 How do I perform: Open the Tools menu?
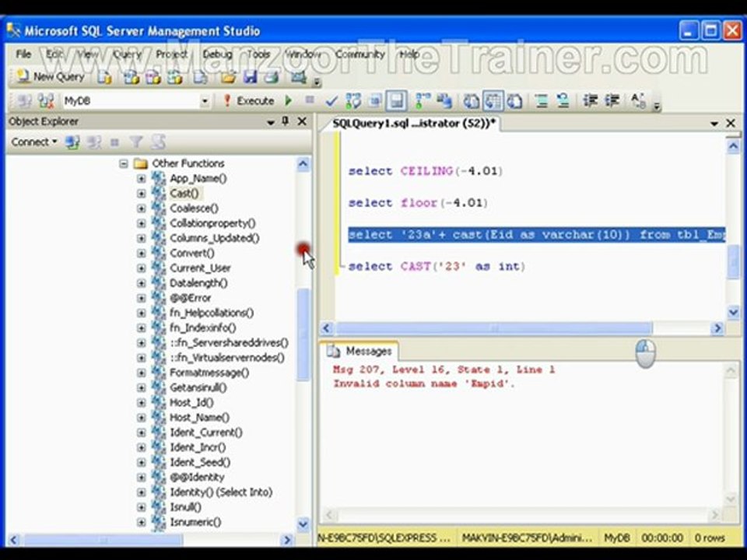(x=258, y=54)
